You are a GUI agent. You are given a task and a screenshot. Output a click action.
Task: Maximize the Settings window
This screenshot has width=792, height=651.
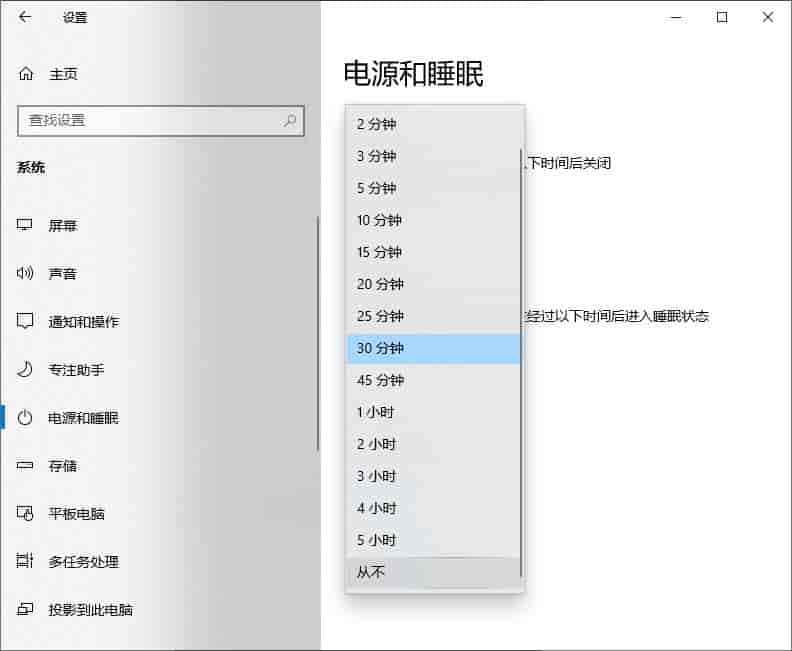point(722,17)
